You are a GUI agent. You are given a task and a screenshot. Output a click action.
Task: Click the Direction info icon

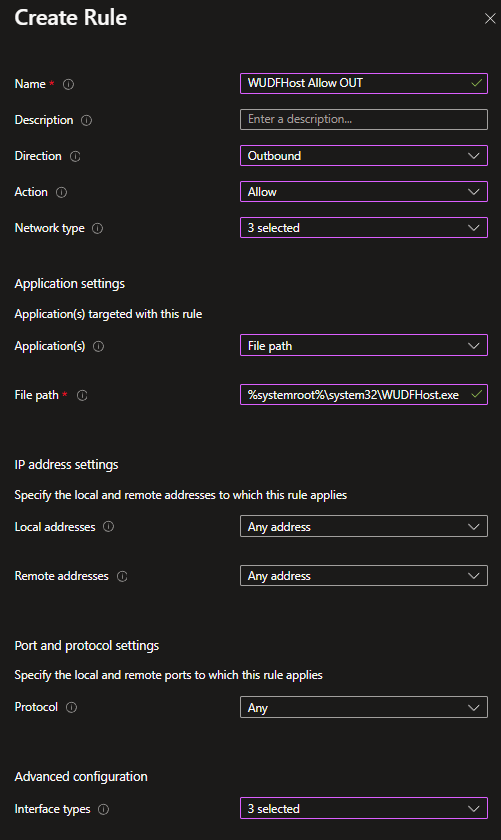point(75,156)
